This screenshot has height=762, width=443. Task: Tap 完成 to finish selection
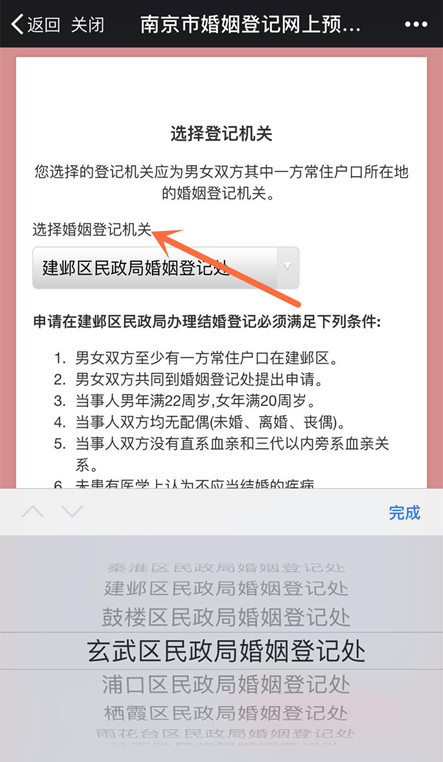pyautogui.click(x=404, y=513)
